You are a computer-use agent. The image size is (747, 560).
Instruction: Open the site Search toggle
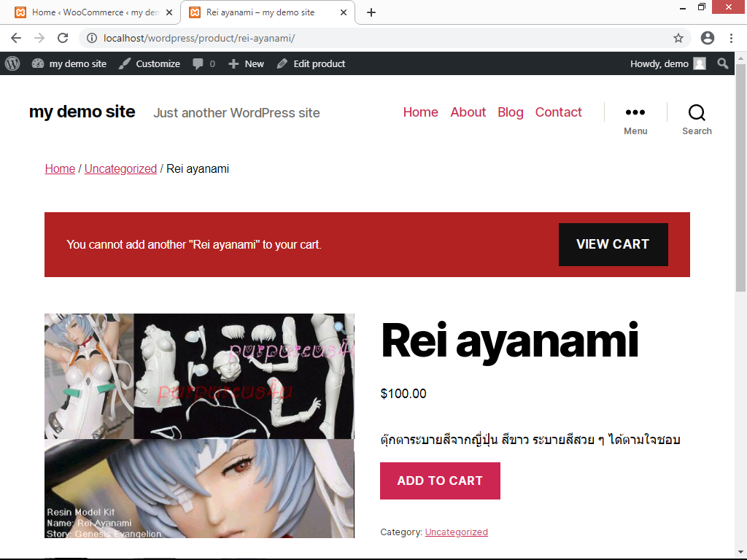point(697,120)
